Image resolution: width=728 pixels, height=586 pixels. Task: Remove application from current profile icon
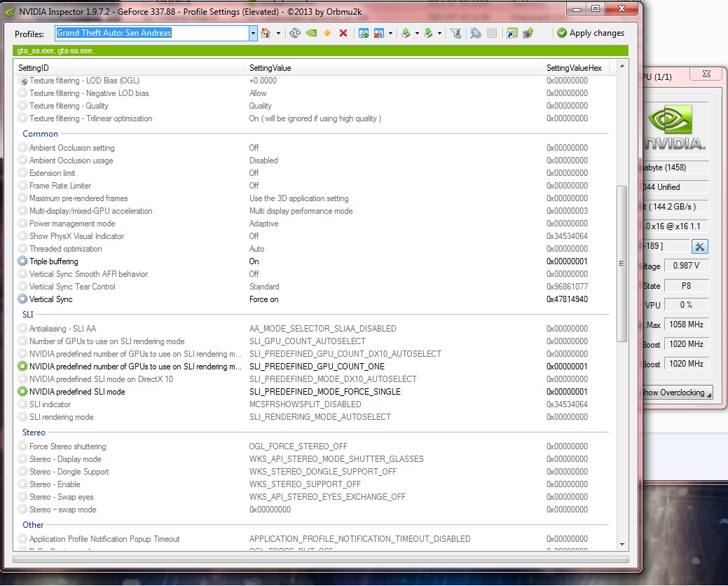pos(379,33)
